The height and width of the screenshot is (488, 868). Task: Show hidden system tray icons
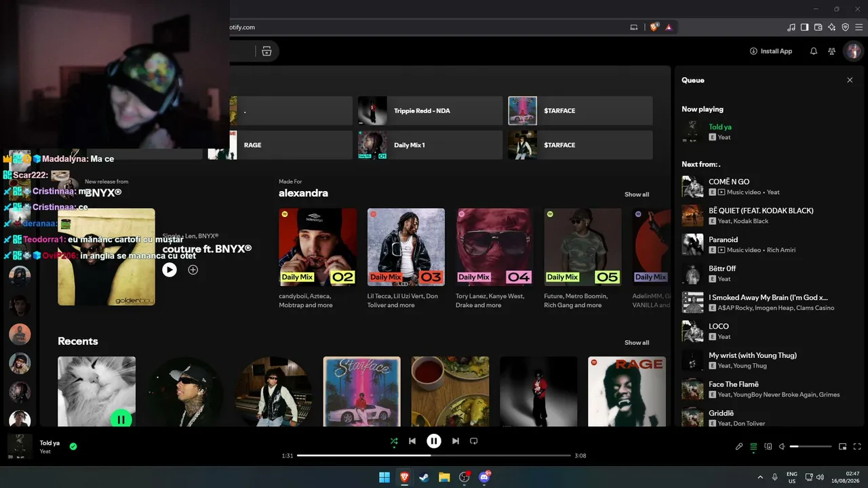pyautogui.click(x=759, y=477)
